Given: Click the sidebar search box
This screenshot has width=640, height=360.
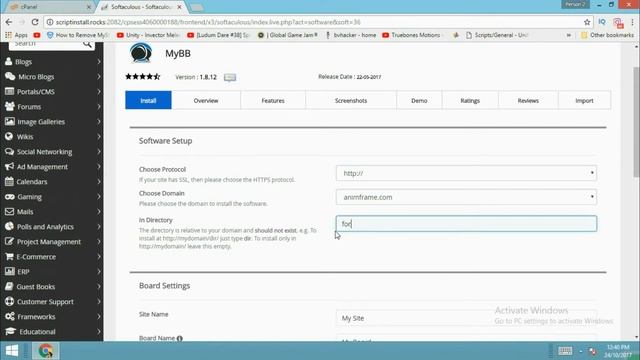Looking at the screenshot, I should tap(51, 44).
